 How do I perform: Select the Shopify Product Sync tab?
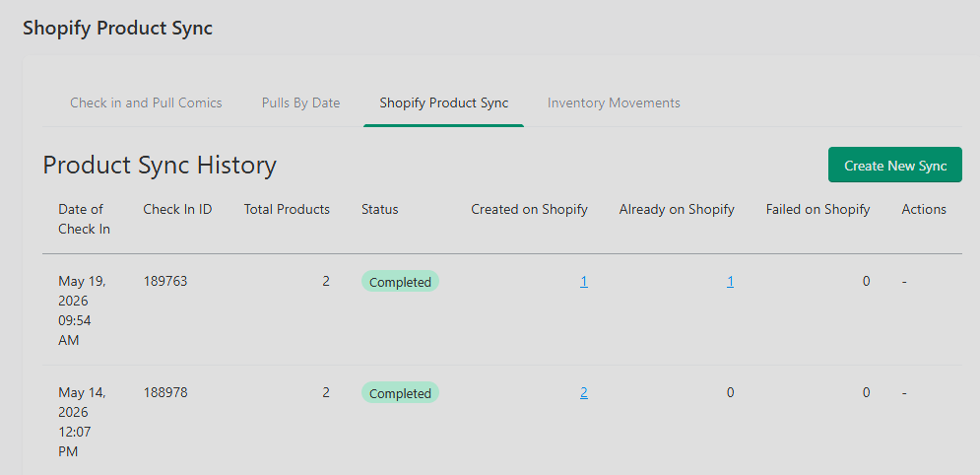coord(444,102)
